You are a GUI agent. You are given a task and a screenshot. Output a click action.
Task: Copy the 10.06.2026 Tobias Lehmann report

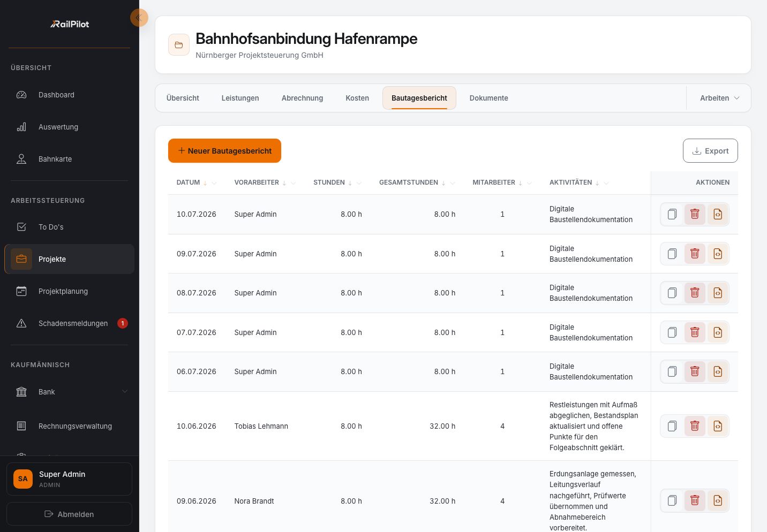[x=672, y=426]
